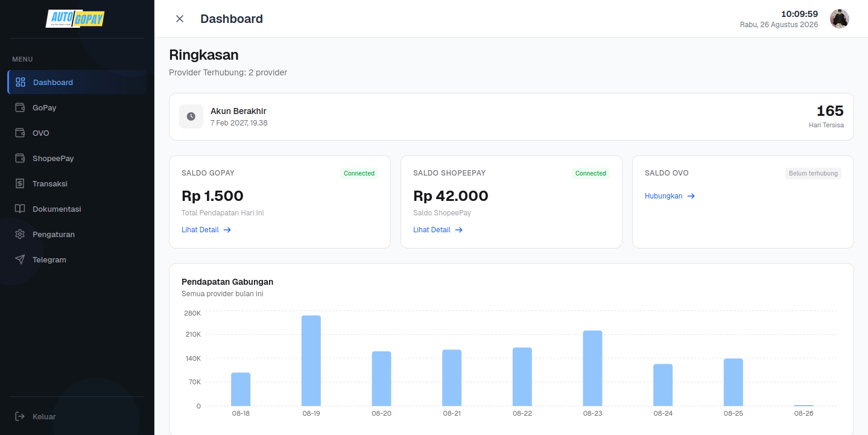Open the Telegram menu item
The height and width of the screenshot is (435, 868).
[x=77, y=259]
